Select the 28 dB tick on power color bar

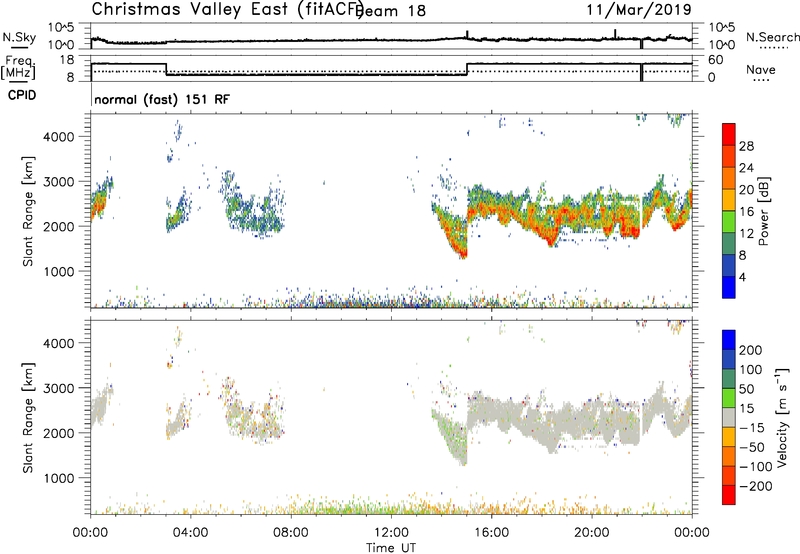click(x=746, y=146)
